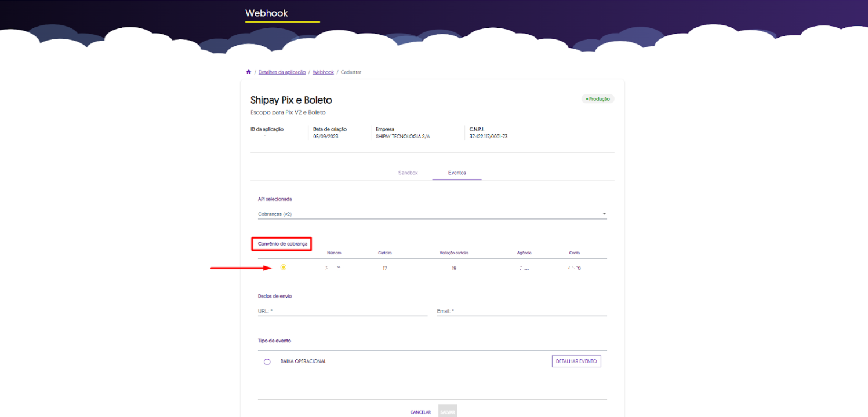Screen dimensions: 868x417
Task: Click the Agência column header
Action: click(524, 253)
